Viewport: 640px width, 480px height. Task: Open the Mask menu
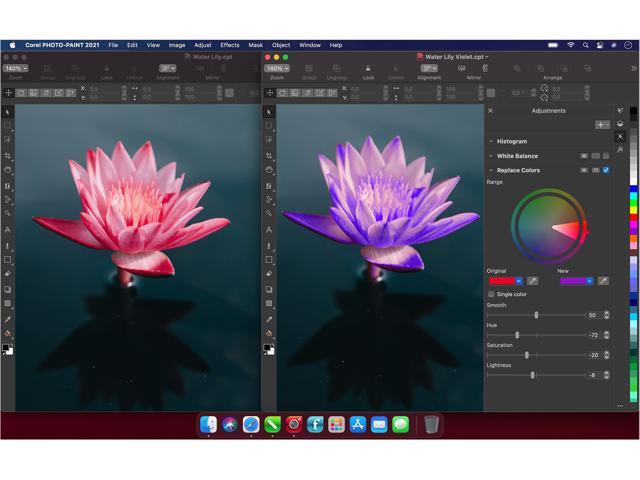(256, 45)
